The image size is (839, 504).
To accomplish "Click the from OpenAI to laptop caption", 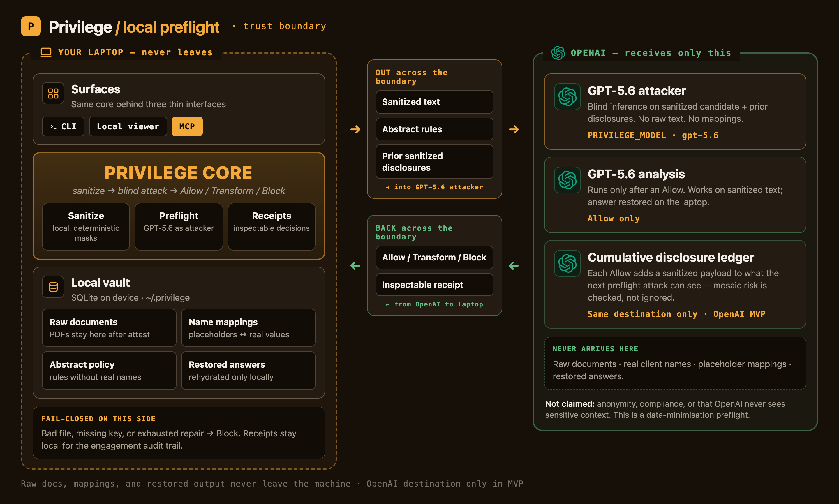I will point(434,304).
